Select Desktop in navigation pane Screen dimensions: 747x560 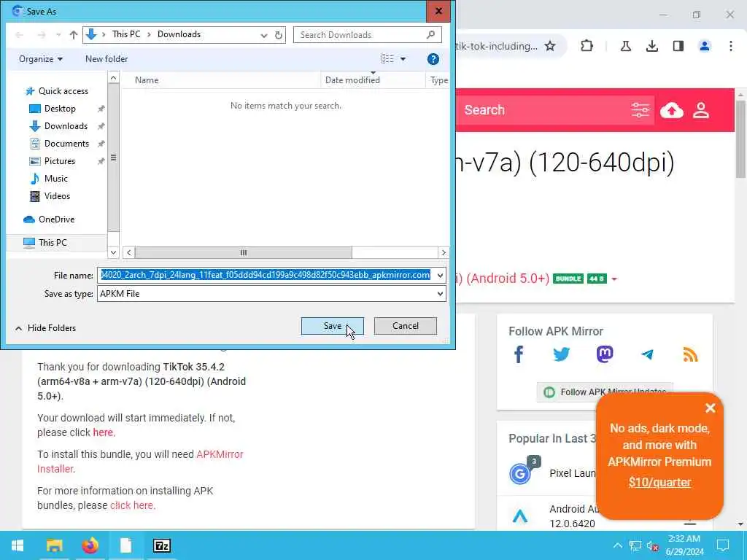tap(60, 109)
